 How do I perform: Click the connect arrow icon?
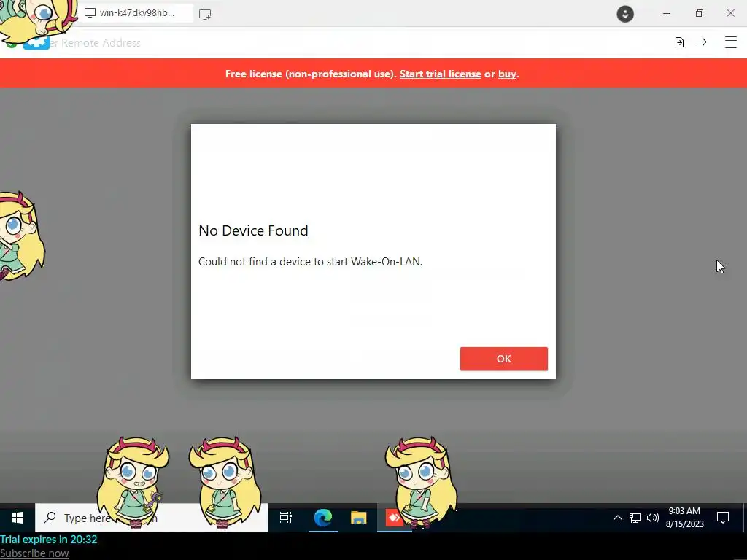point(702,42)
